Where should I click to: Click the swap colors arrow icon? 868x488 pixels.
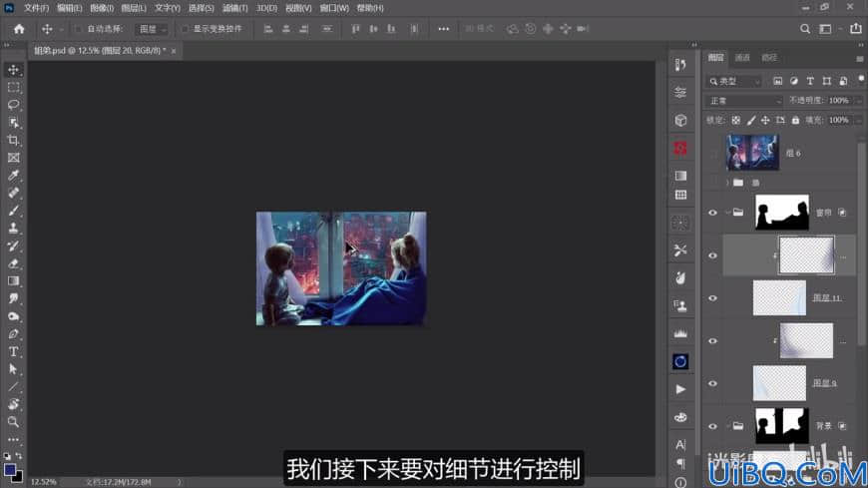click(x=19, y=456)
